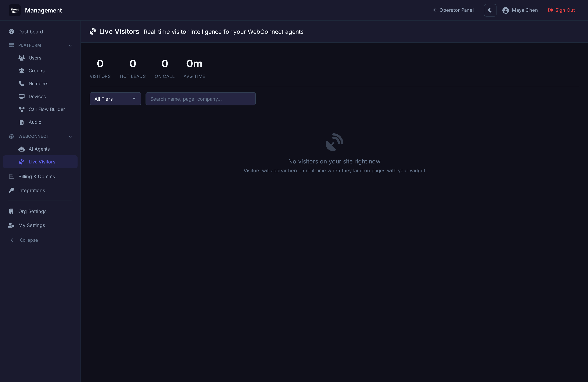Image resolution: width=588 pixels, height=382 pixels.
Task: Click the PLATFORM section header label
Action: (30, 45)
